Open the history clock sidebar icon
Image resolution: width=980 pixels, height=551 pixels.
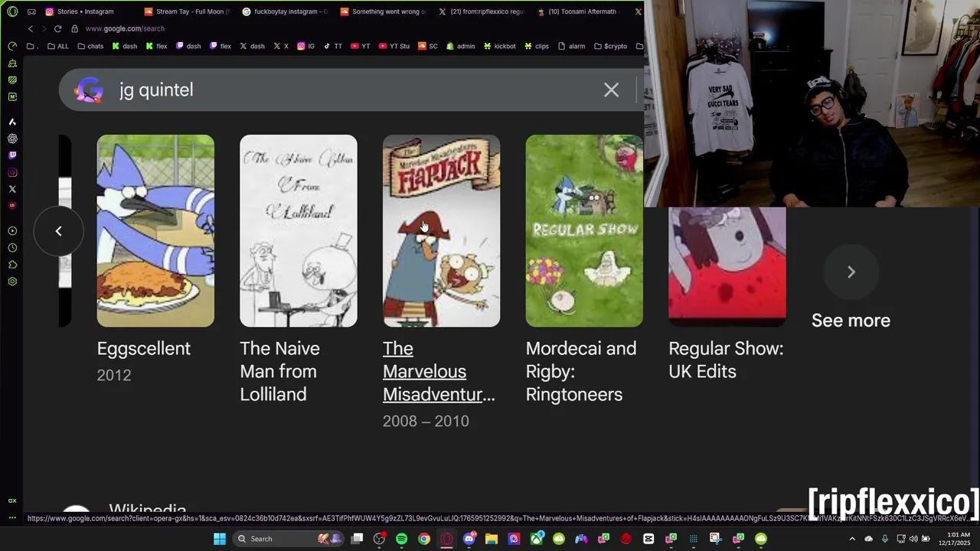click(12, 248)
